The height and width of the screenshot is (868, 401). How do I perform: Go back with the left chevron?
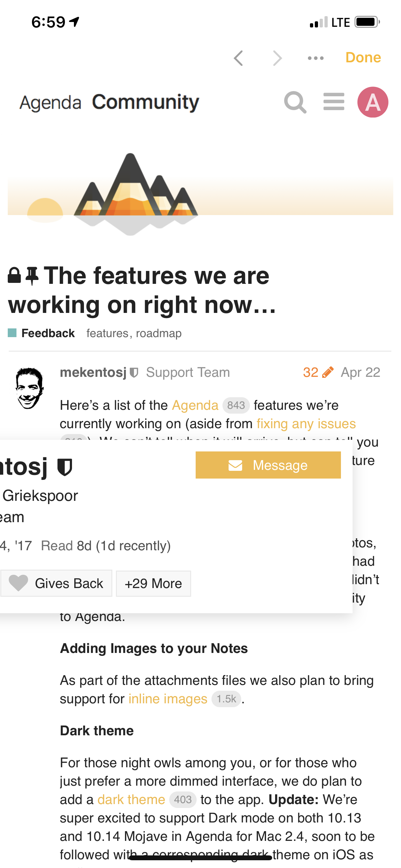[x=238, y=58]
